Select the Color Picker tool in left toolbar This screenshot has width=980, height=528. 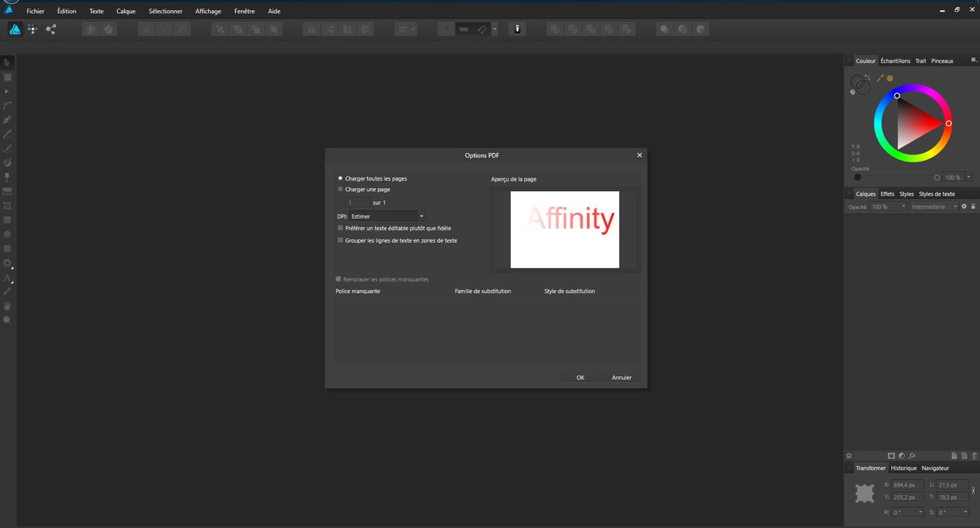[8, 292]
